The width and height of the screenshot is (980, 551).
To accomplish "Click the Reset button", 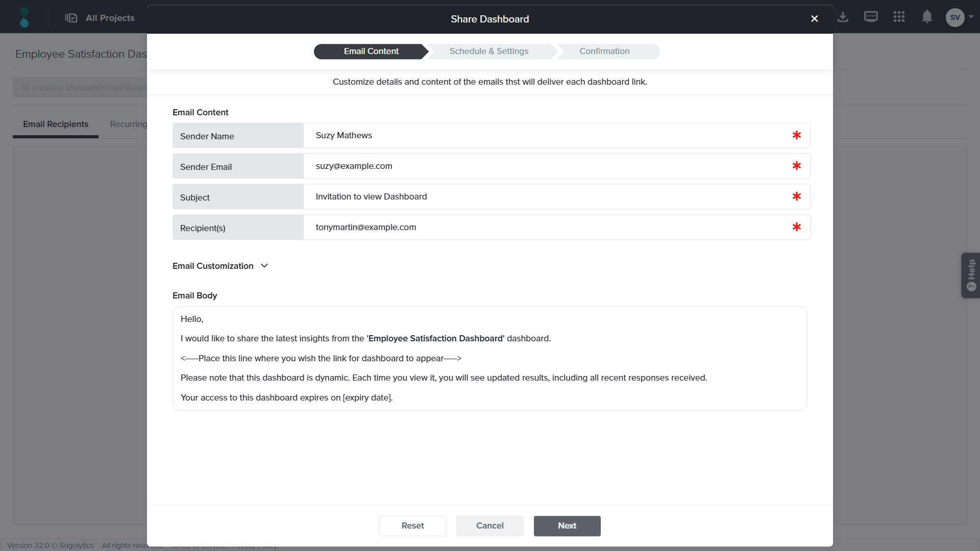I will (x=412, y=525).
